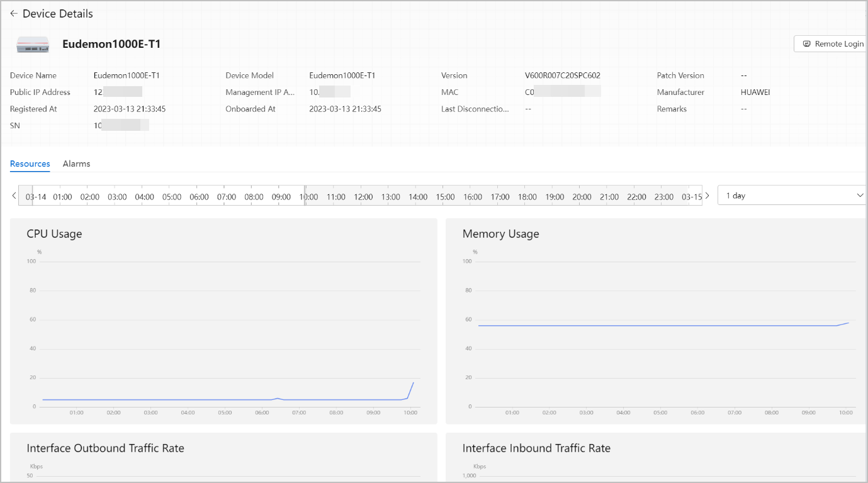The image size is (868, 483).
Task: Click the Memory Usage chart title
Action: click(x=500, y=234)
